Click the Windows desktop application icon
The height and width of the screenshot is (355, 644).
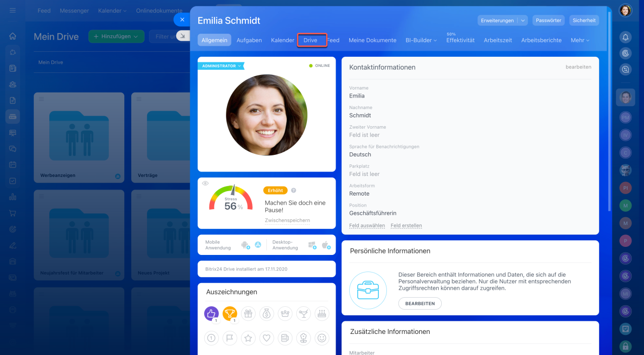click(x=312, y=245)
